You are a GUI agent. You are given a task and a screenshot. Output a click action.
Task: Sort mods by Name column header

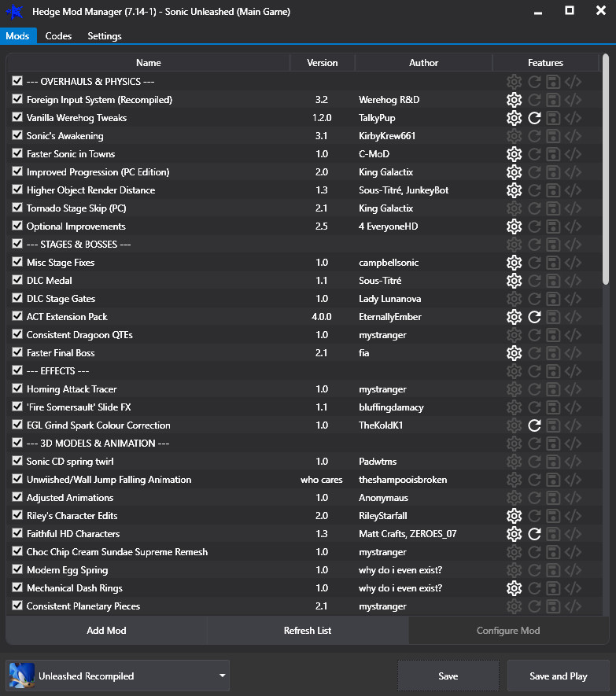coord(148,63)
